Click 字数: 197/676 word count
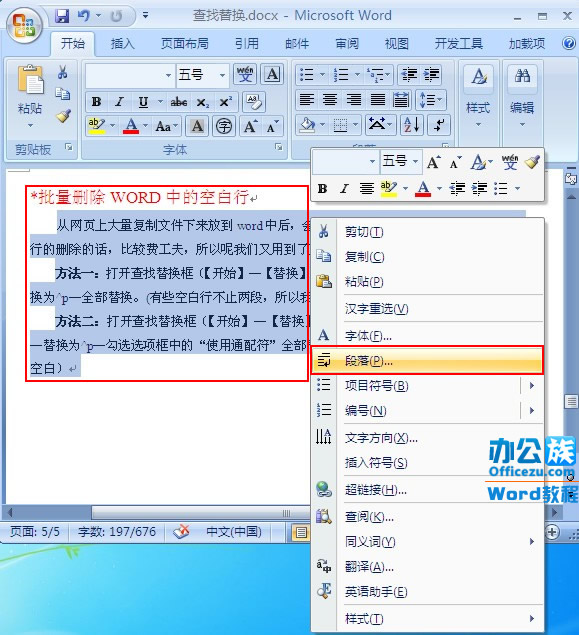 (117, 531)
